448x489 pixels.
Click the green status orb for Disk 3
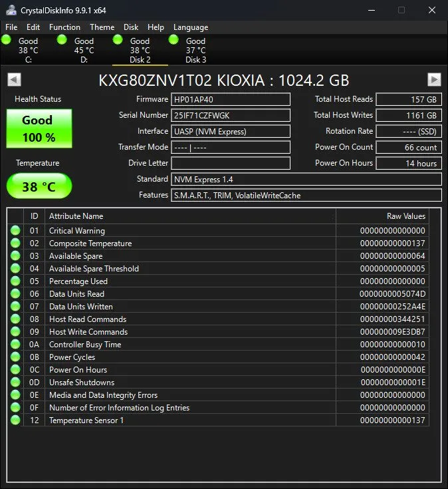click(x=173, y=40)
